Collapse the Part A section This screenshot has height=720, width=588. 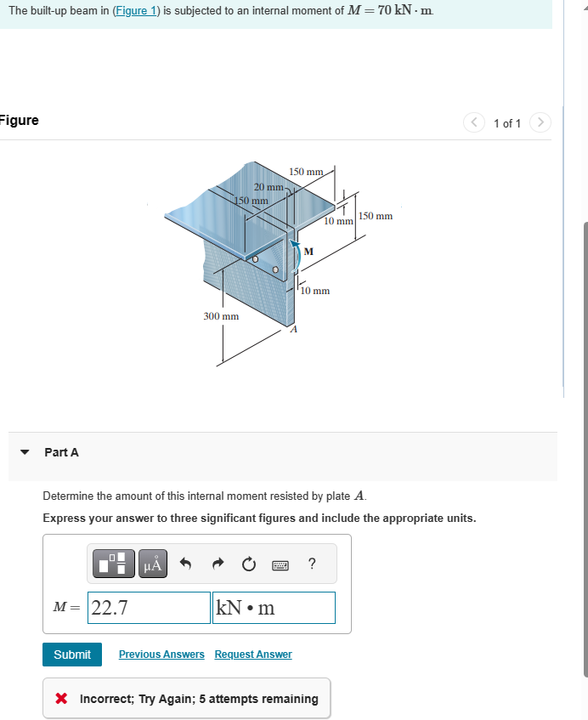tap(25, 452)
